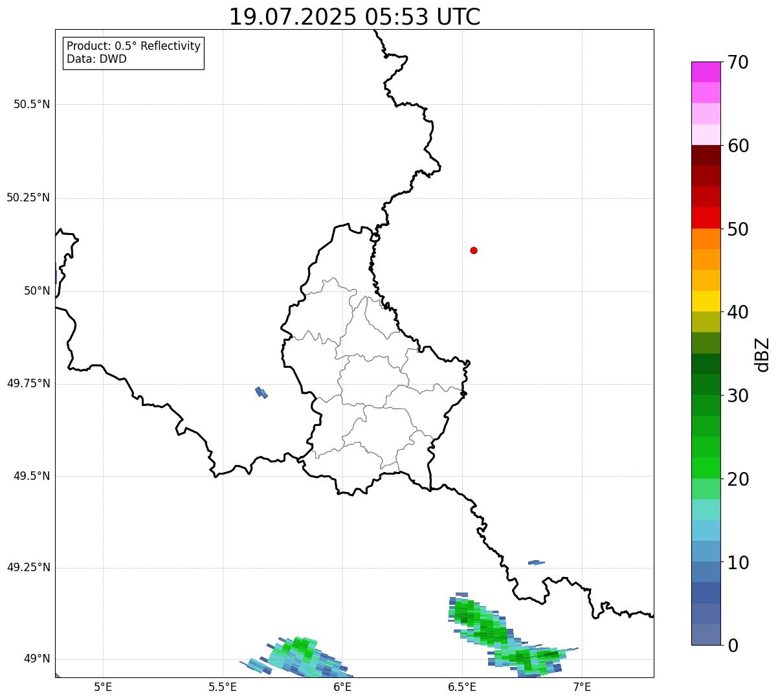Click the 5°E longitude label

click(103, 686)
